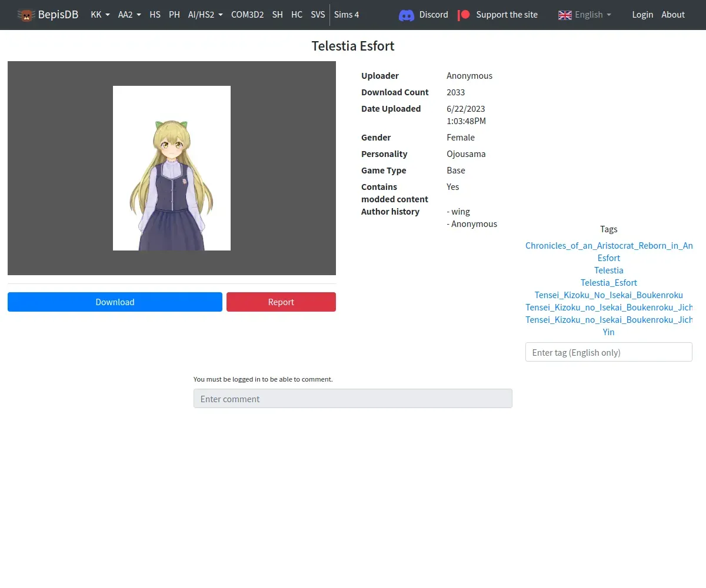This screenshot has width=706, height=588.
Task: Click the login-required comment notice
Action: pyautogui.click(x=263, y=379)
